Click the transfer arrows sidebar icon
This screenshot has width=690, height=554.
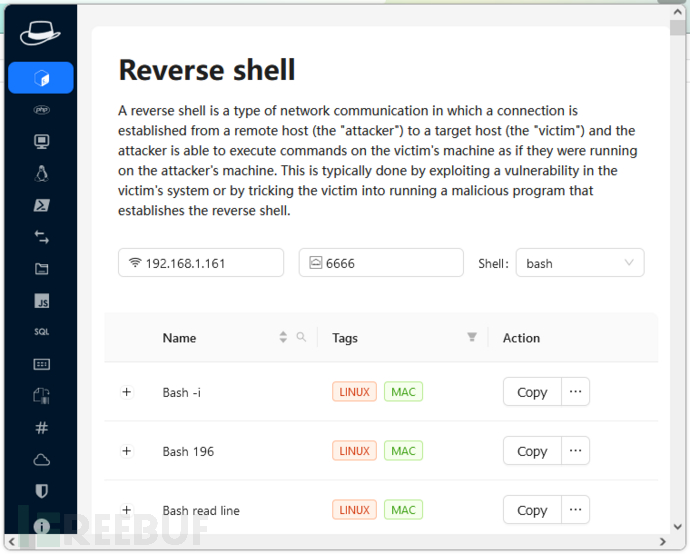(x=41, y=237)
